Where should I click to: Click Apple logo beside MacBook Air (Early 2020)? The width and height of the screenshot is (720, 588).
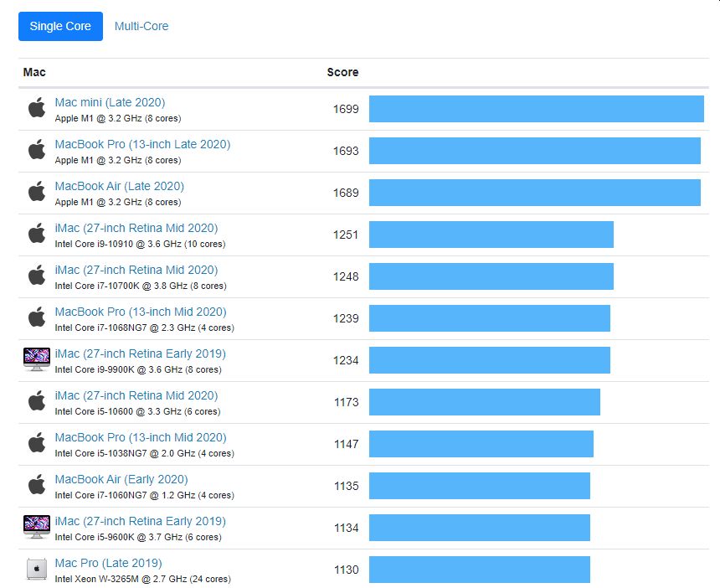coord(37,485)
